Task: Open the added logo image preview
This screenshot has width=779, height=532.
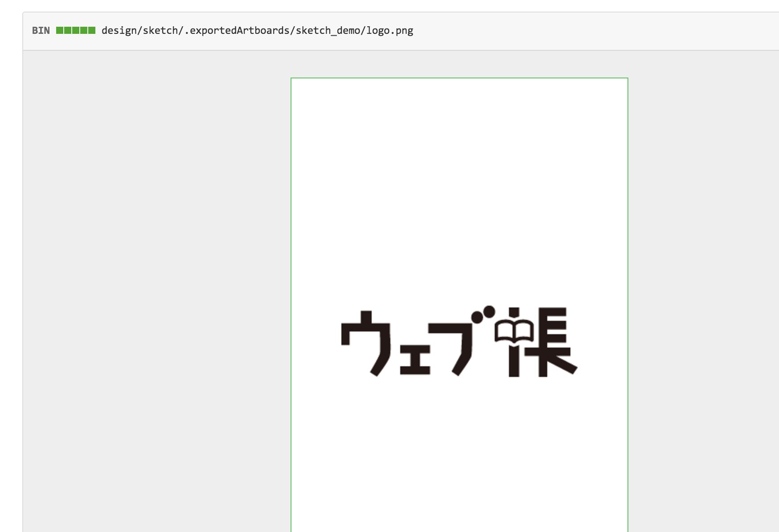Action: pyautogui.click(x=459, y=305)
